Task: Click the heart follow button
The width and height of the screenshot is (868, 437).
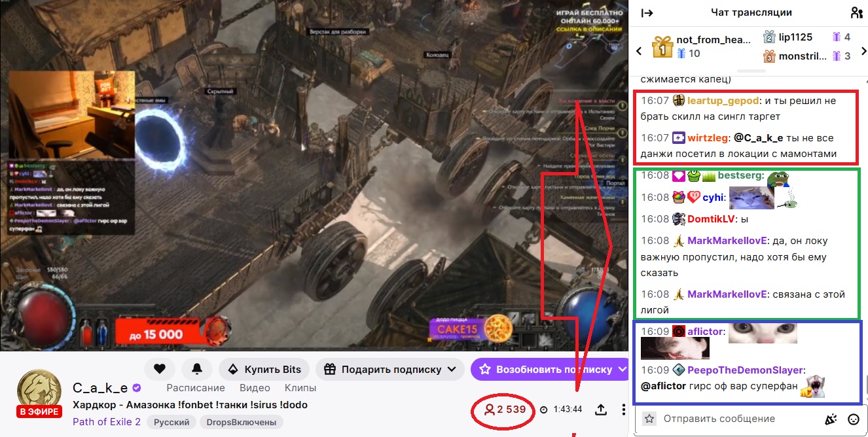Action: pos(159,369)
